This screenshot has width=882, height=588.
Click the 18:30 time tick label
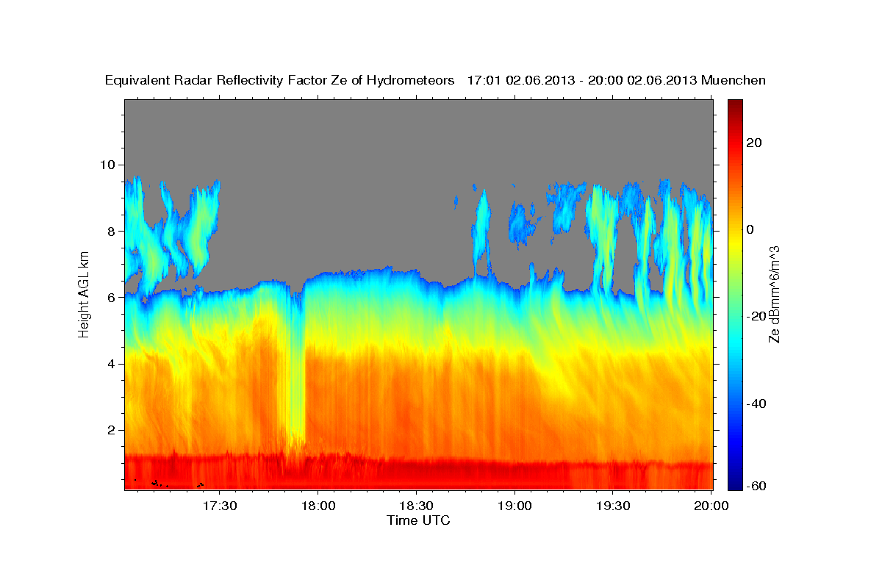point(417,506)
